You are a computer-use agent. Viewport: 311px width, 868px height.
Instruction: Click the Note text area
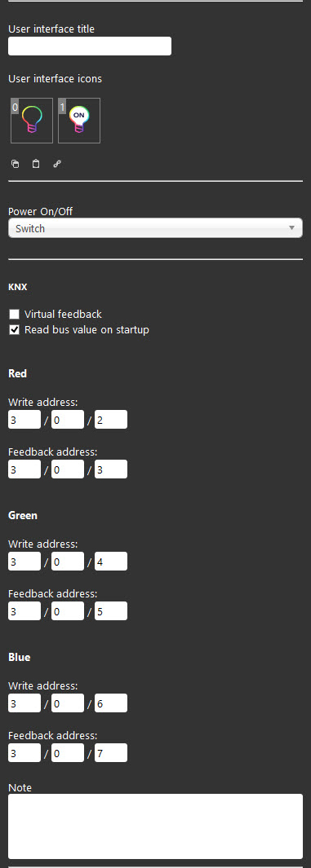tap(155, 826)
